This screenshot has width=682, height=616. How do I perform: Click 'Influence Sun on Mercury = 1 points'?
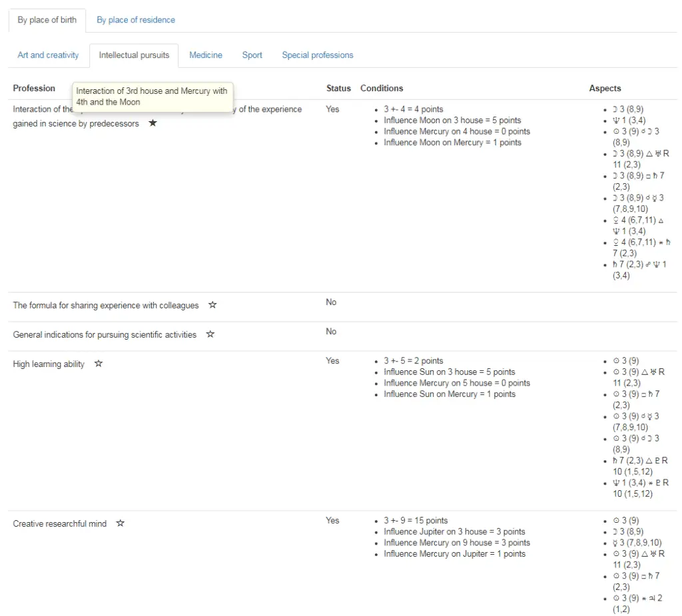pyautogui.click(x=450, y=394)
